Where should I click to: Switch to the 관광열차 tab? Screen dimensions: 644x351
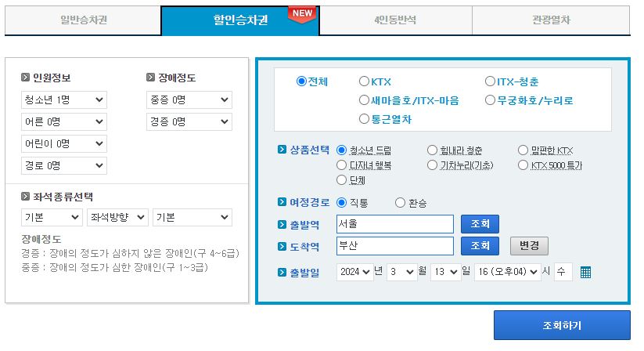(551, 20)
